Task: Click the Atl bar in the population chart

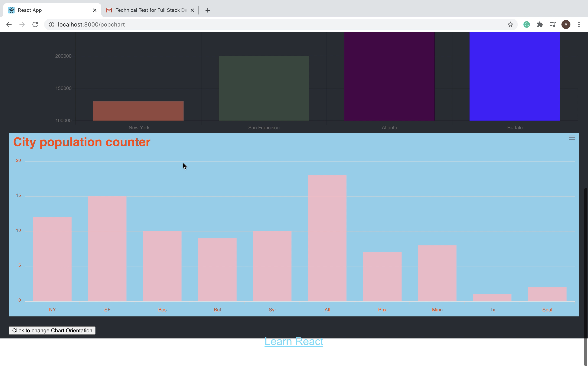Action: point(327,238)
